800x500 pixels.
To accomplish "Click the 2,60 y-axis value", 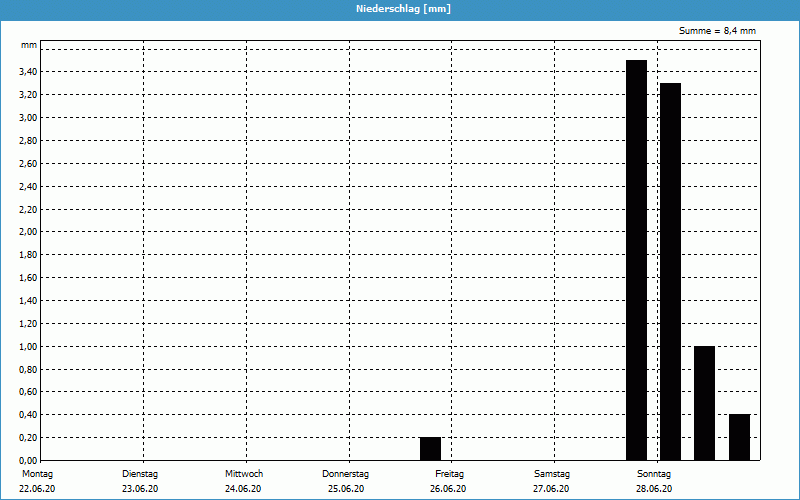I will (x=28, y=163).
